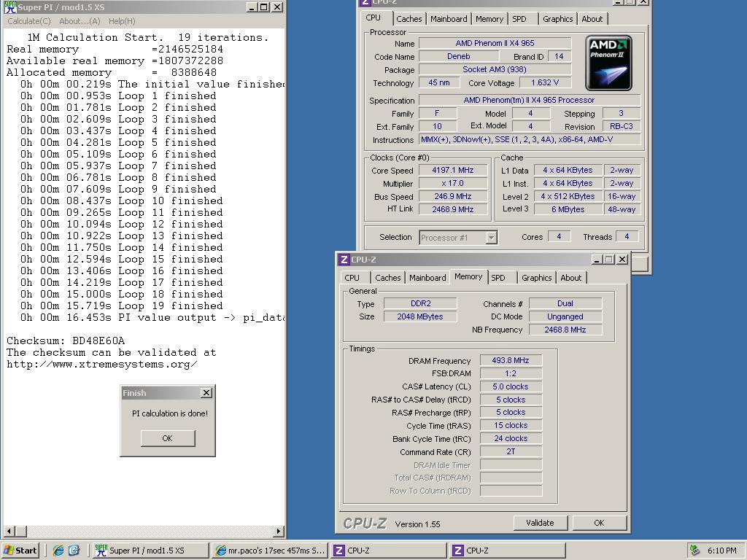747x560 pixels.
Task: Select Memory tab in front CPU-Z window
Action: (468, 276)
